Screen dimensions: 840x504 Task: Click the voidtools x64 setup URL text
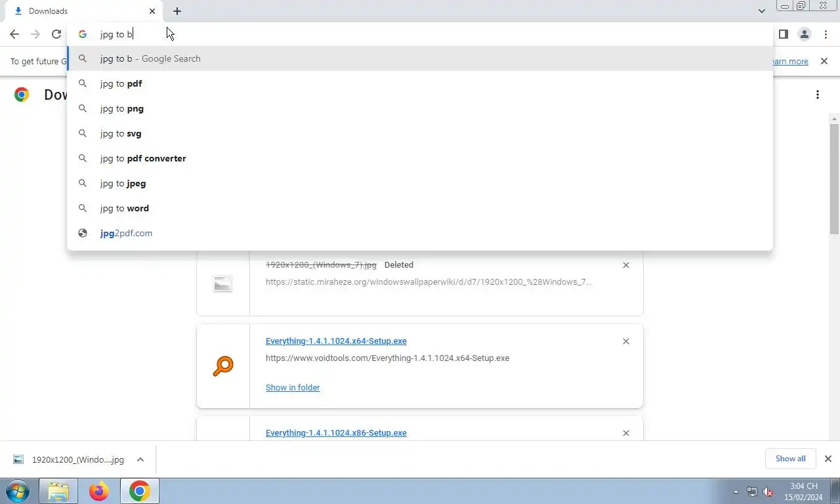coord(387,358)
